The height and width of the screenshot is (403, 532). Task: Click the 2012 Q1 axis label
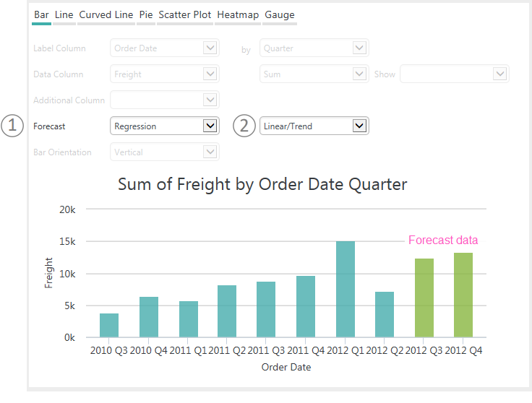pos(346,350)
